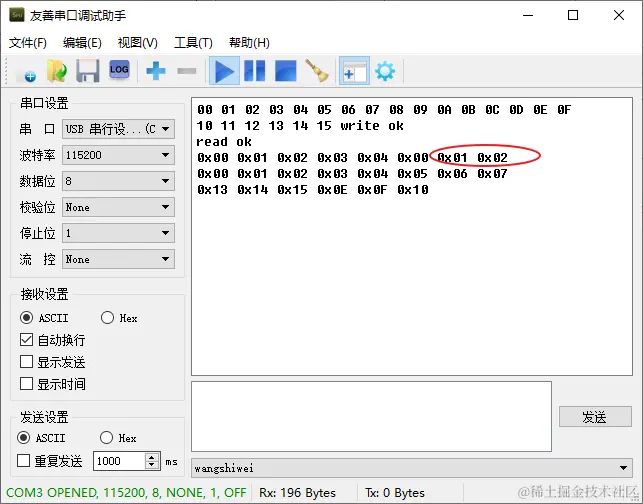Image resolution: width=643 pixels, height=504 pixels.
Task: Pause reception with the pause icon
Action: coord(255,71)
